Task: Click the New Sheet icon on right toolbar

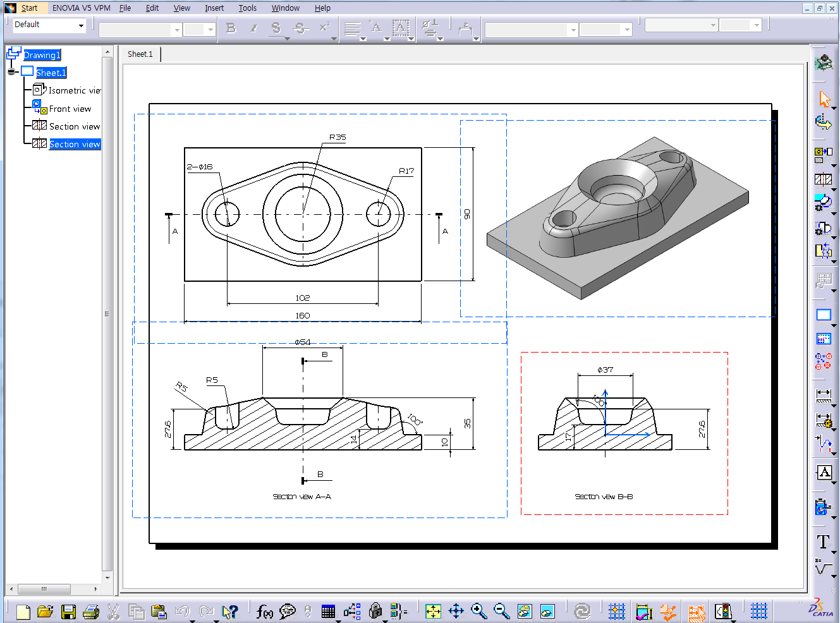Action: 823,315
